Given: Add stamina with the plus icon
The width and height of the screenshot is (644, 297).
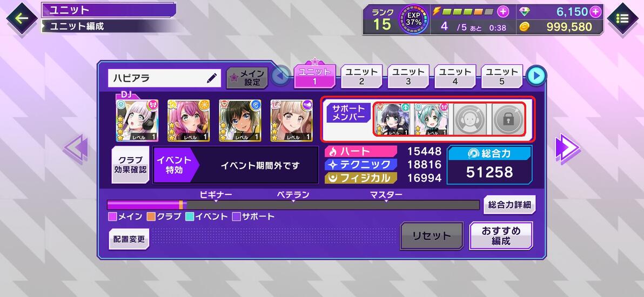Looking at the screenshot, I should pyautogui.click(x=502, y=11).
